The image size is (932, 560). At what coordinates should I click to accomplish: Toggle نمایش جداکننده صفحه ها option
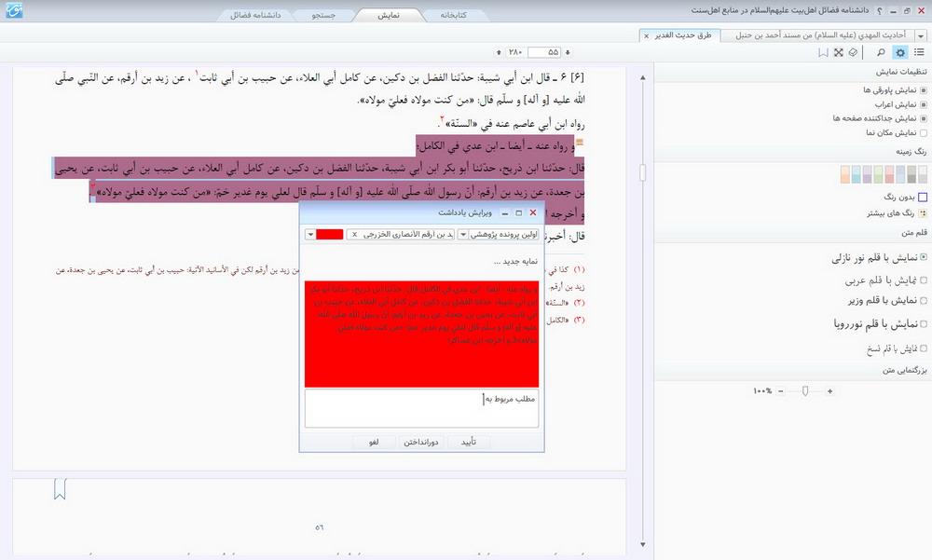point(880,118)
